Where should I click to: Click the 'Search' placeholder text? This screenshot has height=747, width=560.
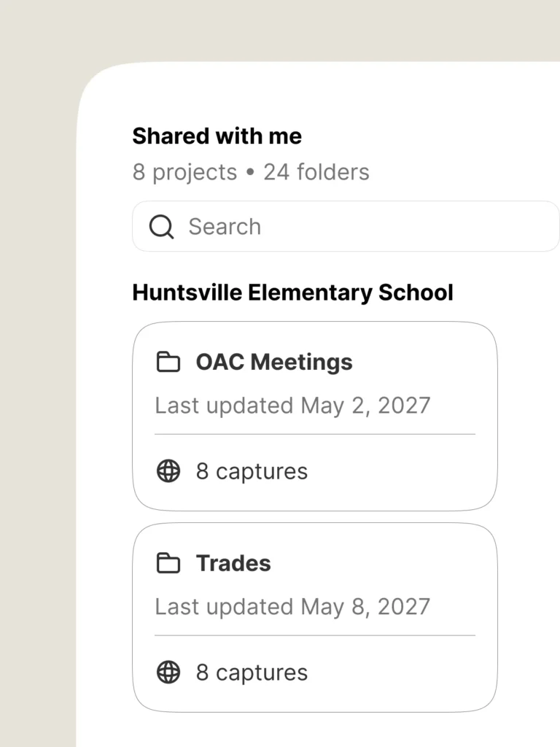coord(225,227)
